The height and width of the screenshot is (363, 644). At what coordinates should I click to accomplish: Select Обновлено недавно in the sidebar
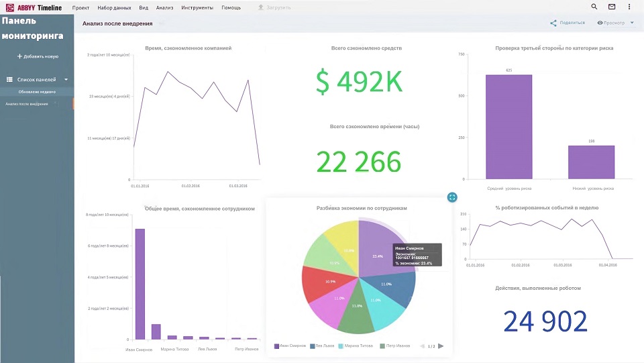37,91
